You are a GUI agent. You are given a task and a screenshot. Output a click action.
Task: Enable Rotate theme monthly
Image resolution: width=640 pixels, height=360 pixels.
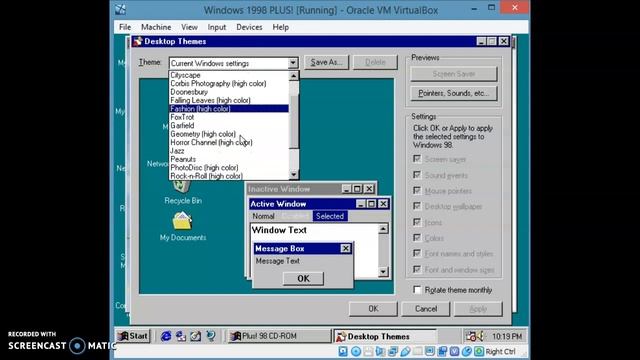[417, 290]
